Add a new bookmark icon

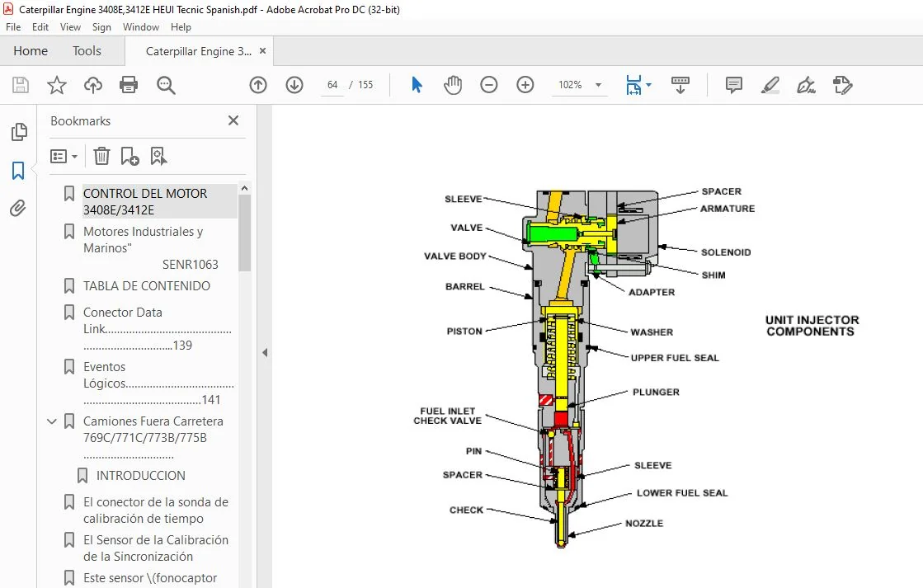[130, 156]
